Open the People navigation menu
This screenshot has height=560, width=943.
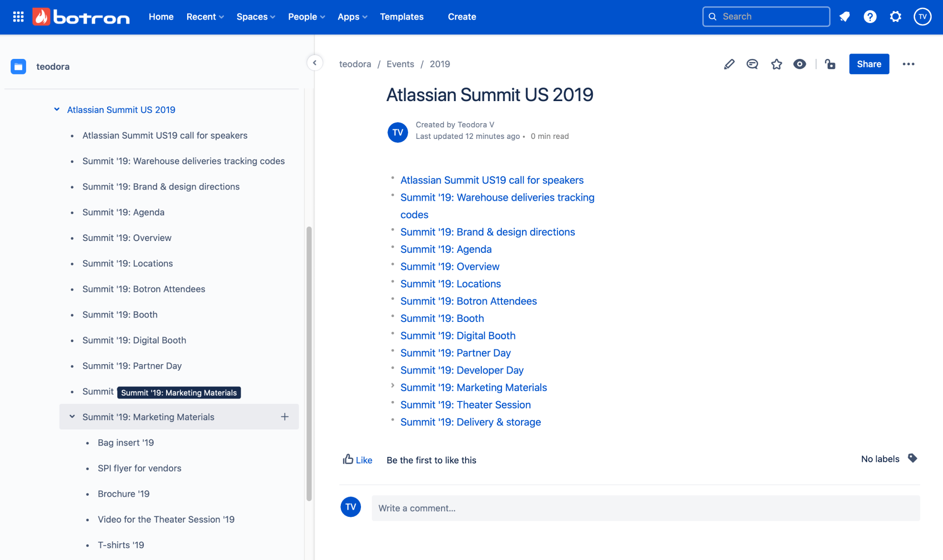tap(306, 17)
